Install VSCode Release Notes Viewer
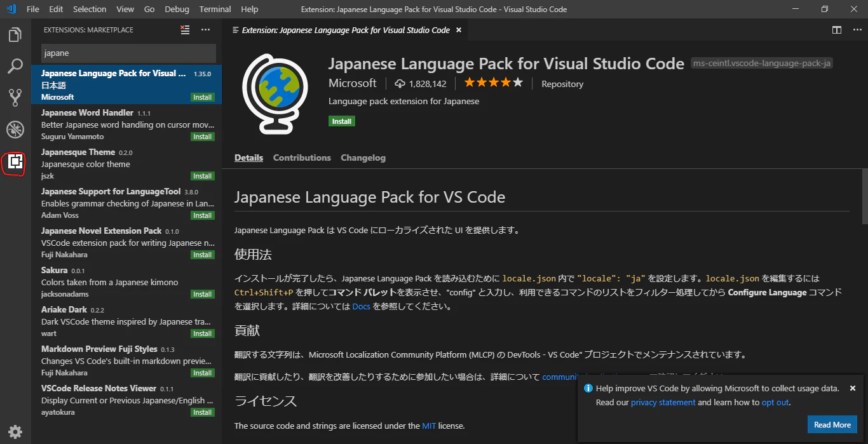Viewport: 868px width, 444px height. tap(203, 412)
